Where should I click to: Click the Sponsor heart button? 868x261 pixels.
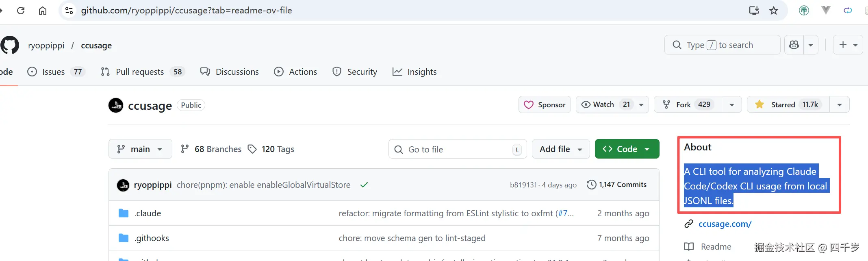(x=545, y=104)
